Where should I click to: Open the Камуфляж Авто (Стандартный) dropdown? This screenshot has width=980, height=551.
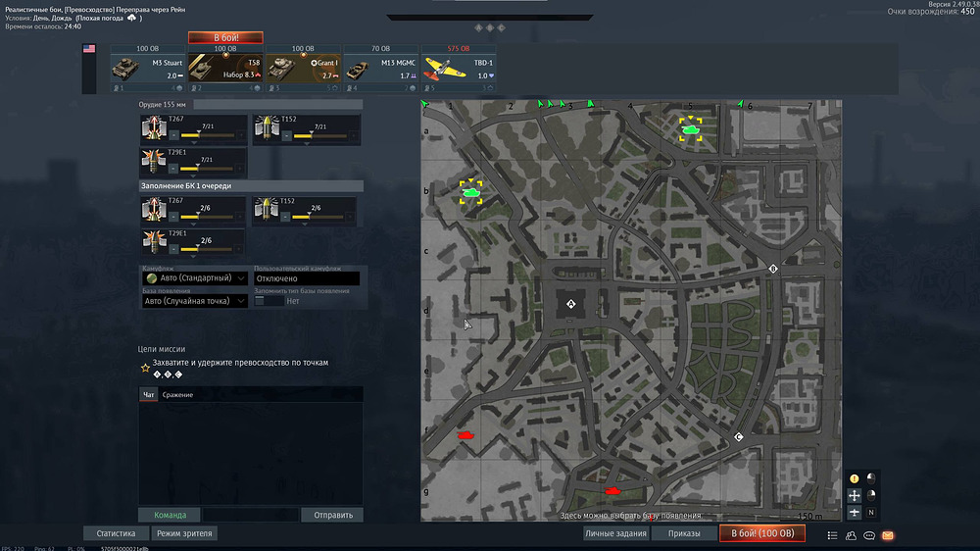pos(194,278)
